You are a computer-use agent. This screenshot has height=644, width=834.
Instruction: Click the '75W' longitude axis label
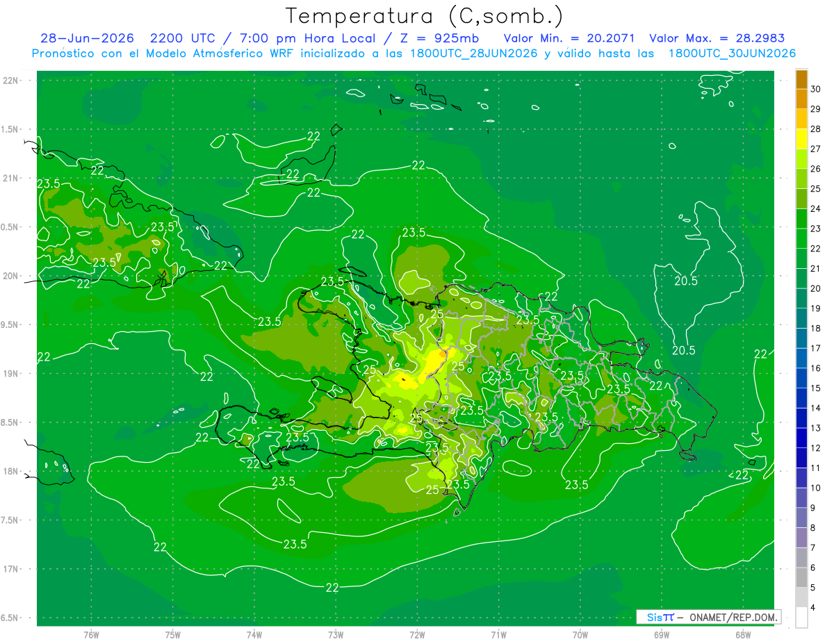(173, 635)
